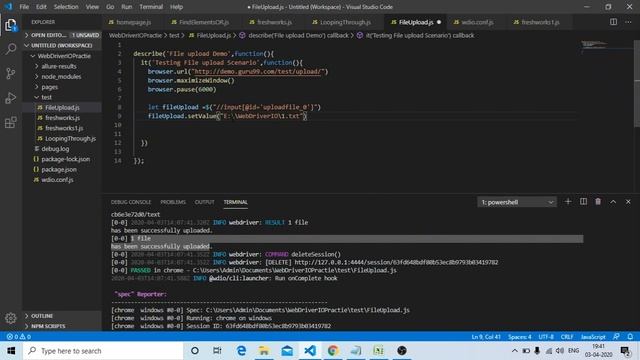Expand the pages folder
The image size is (640, 360).
tap(62, 87)
